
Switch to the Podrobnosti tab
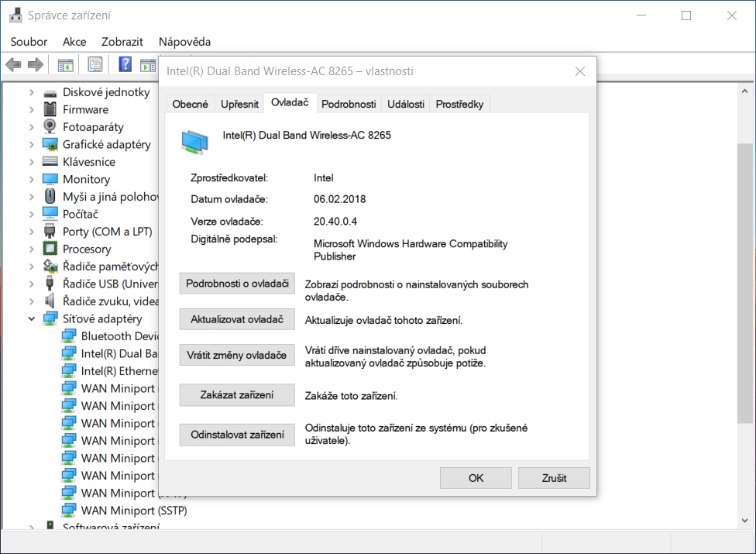(349, 104)
